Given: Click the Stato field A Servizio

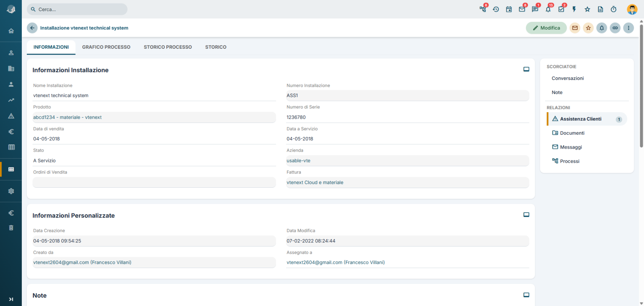Looking at the screenshot, I should [x=154, y=161].
